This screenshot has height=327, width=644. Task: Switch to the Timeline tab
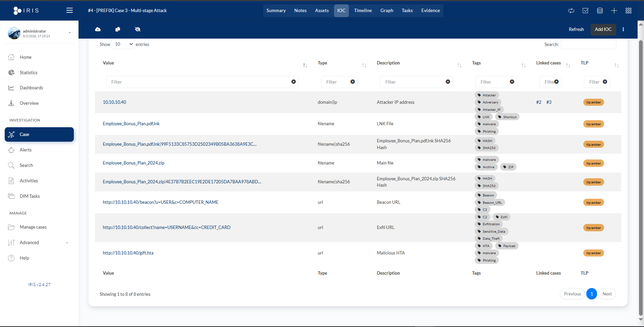tap(363, 11)
